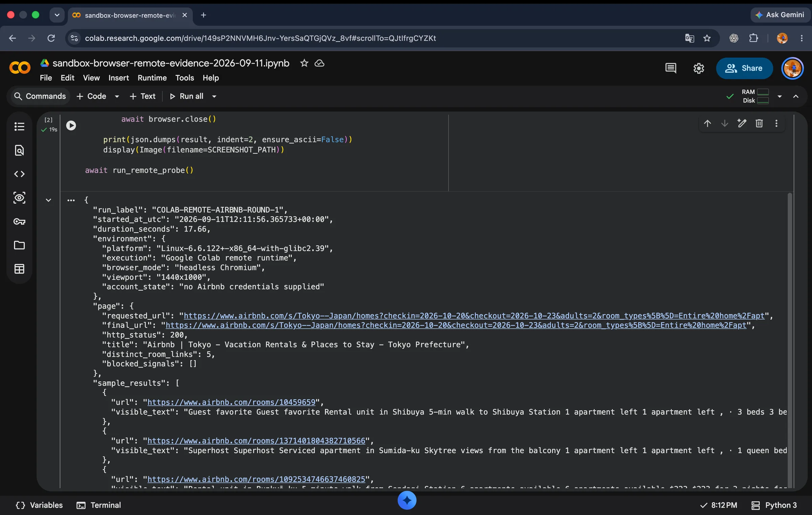Open the Files folder icon in sidebar
Screen dimensions: 812x515
(19, 245)
